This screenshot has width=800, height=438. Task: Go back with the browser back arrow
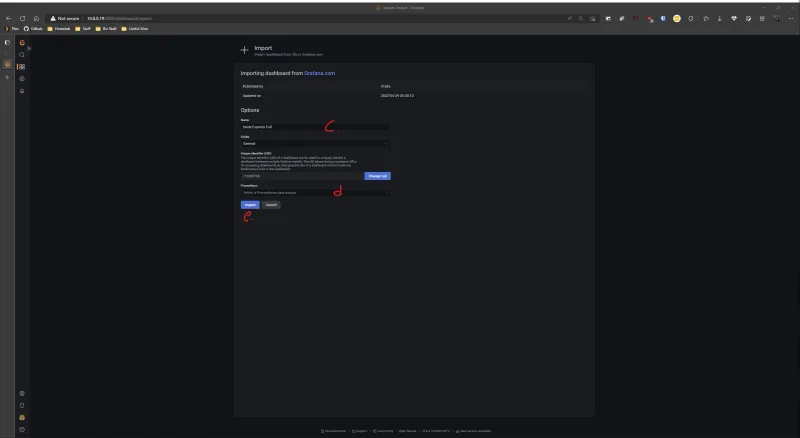9,18
